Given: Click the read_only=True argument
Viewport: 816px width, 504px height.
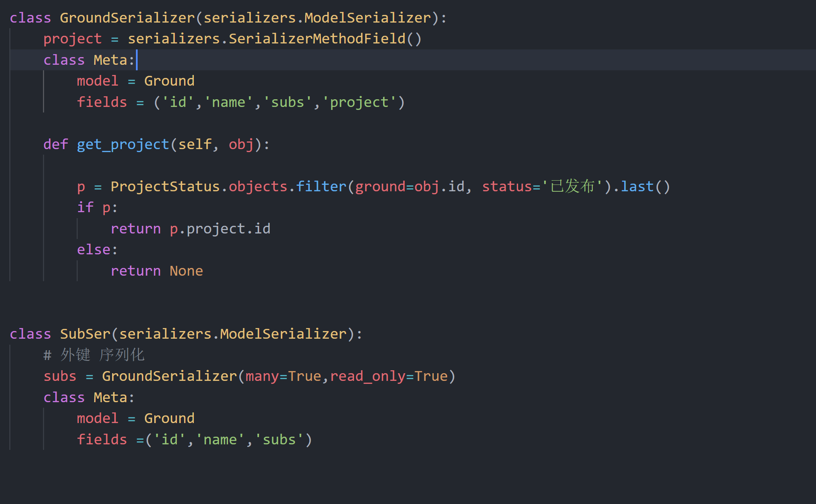Looking at the screenshot, I should click(389, 376).
